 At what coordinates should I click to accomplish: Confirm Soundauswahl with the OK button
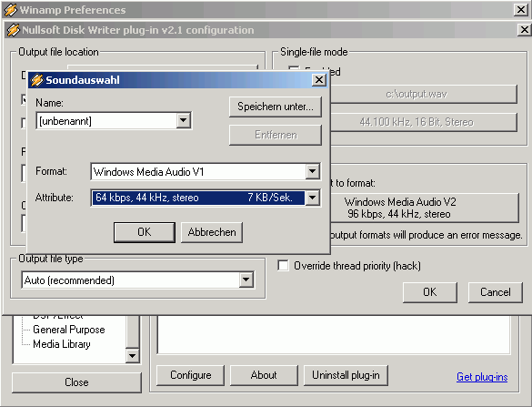(145, 232)
